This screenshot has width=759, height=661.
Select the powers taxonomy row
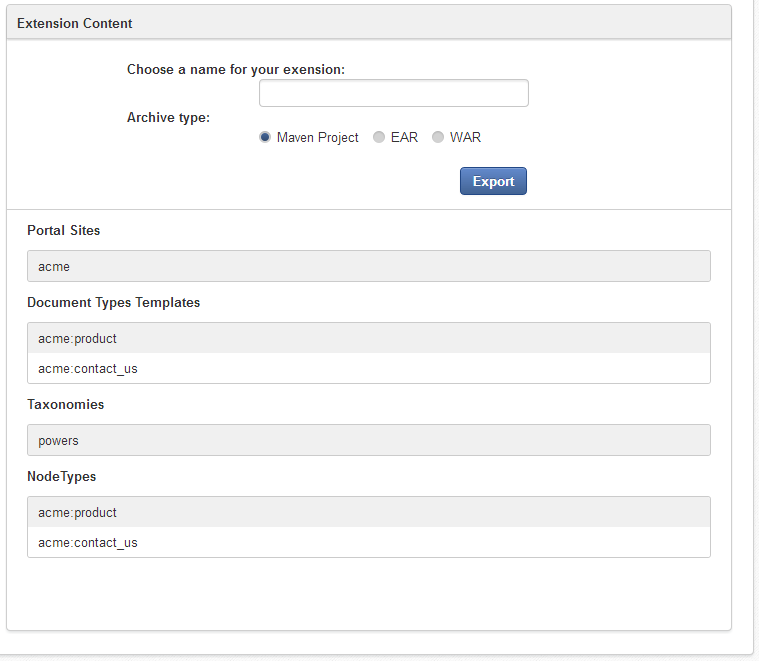click(x=369, y=440)
